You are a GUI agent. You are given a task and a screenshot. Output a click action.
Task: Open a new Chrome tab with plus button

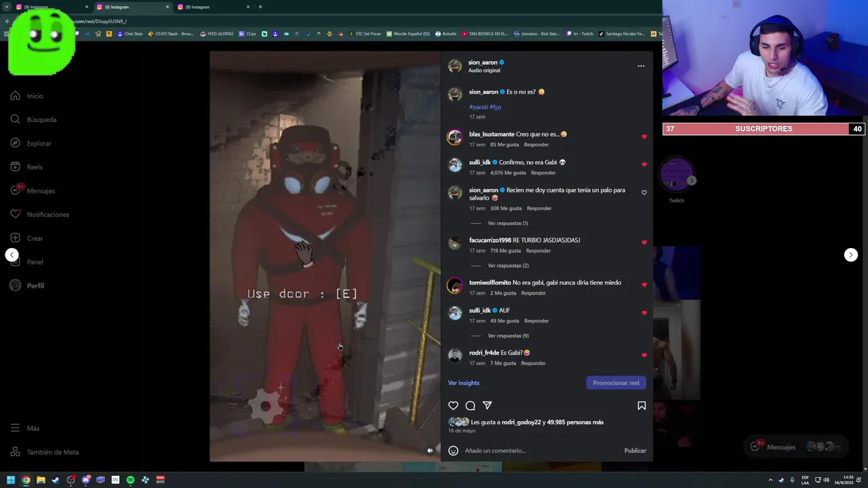pyautogui.click(x=260, y=7)
